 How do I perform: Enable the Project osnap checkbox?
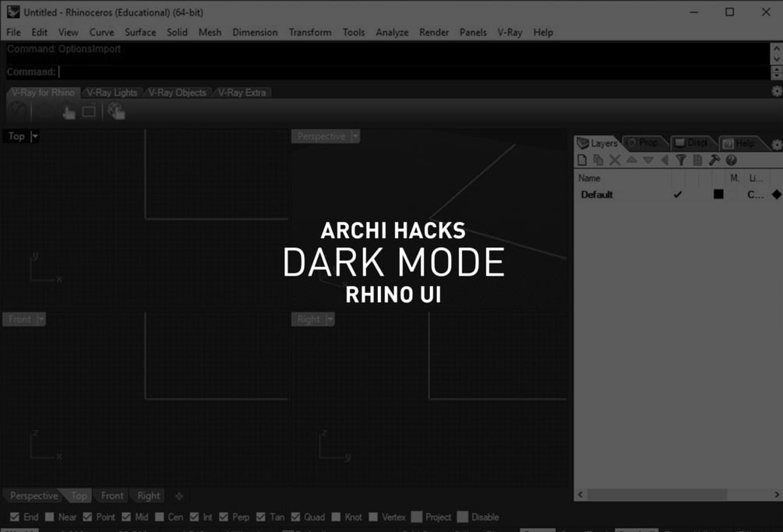click(417, 517)
